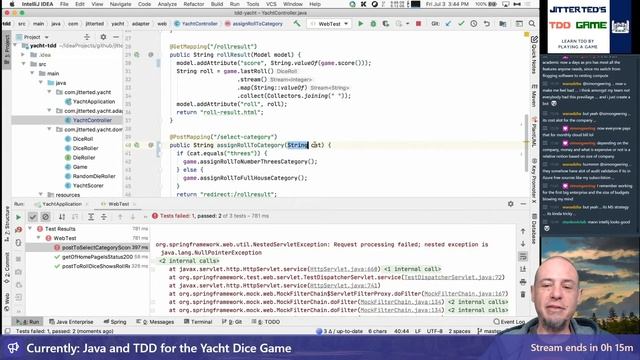Open the DiceRoller class
640x360 pixels.
point(81,148)
